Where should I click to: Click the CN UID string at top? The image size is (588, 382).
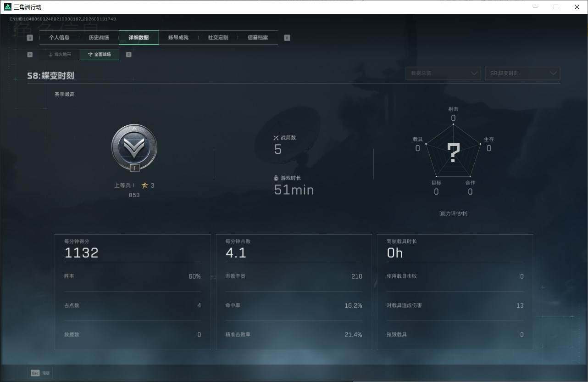pyautogui.click(x=63, y=19)
